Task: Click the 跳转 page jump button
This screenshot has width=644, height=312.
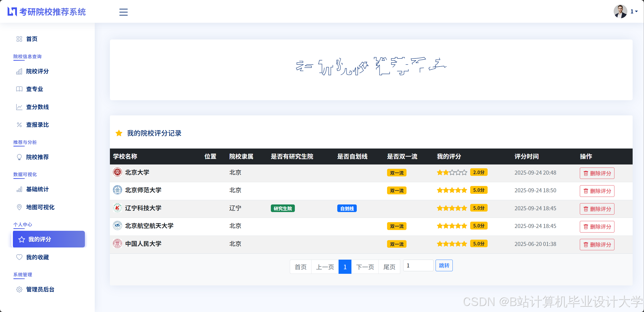Action: 444,265
